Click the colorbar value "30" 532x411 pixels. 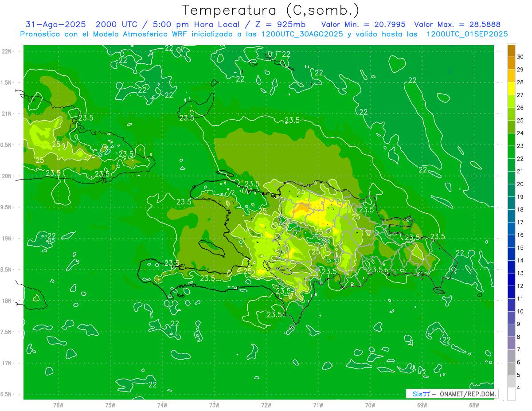pyautogui.click(x=520, y=57)
